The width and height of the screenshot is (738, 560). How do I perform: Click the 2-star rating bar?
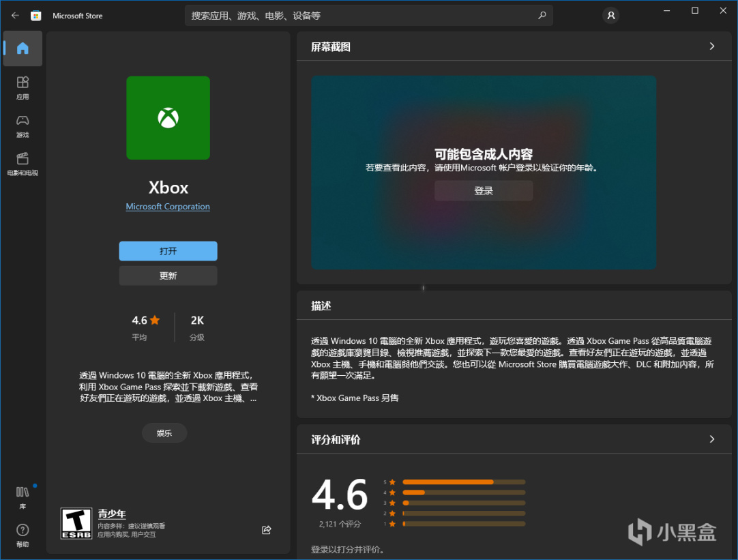(464, 514)
